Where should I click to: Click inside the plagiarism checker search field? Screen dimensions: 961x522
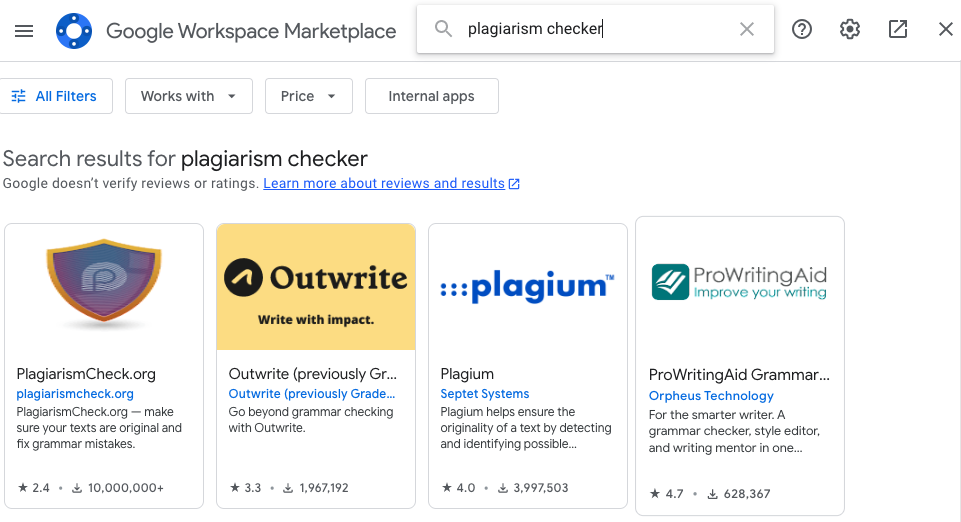click(594, 29)
